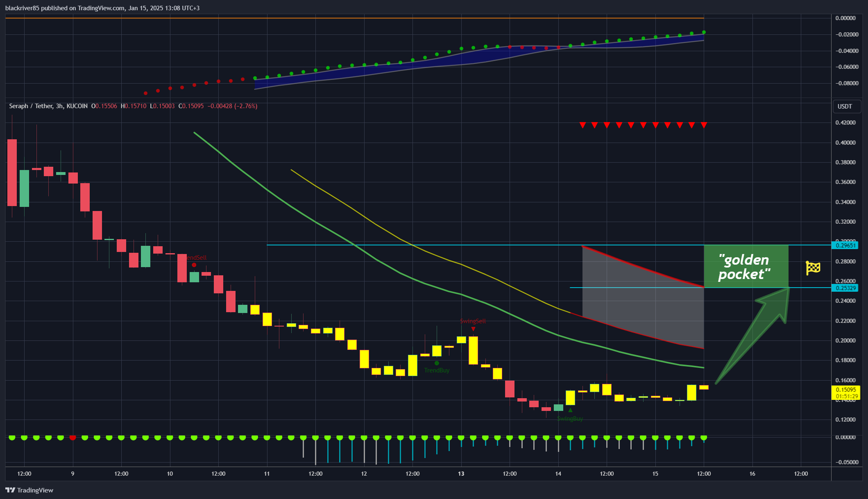Click the 0.22000 price axis label

coord(845,321)
